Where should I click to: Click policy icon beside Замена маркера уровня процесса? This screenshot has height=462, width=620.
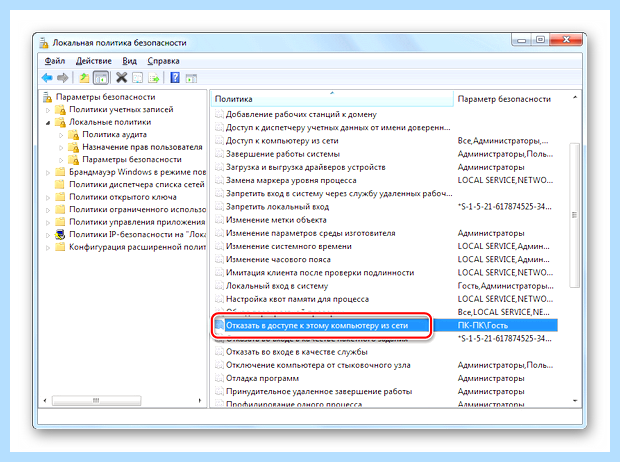[x=219, y=180]
